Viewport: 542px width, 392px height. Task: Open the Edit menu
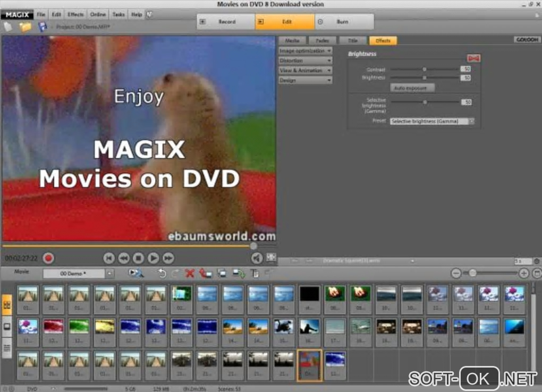click(56, 14)
